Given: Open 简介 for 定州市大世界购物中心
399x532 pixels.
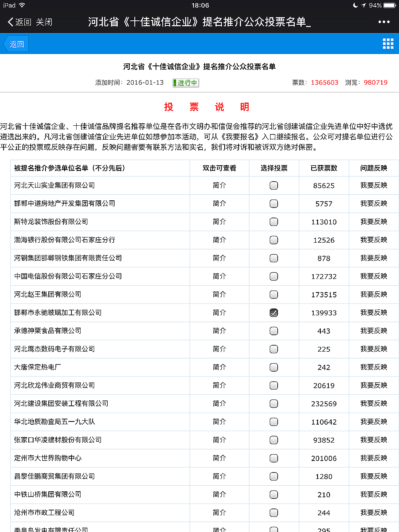Looking at the screenshot, I should point(219,458).
